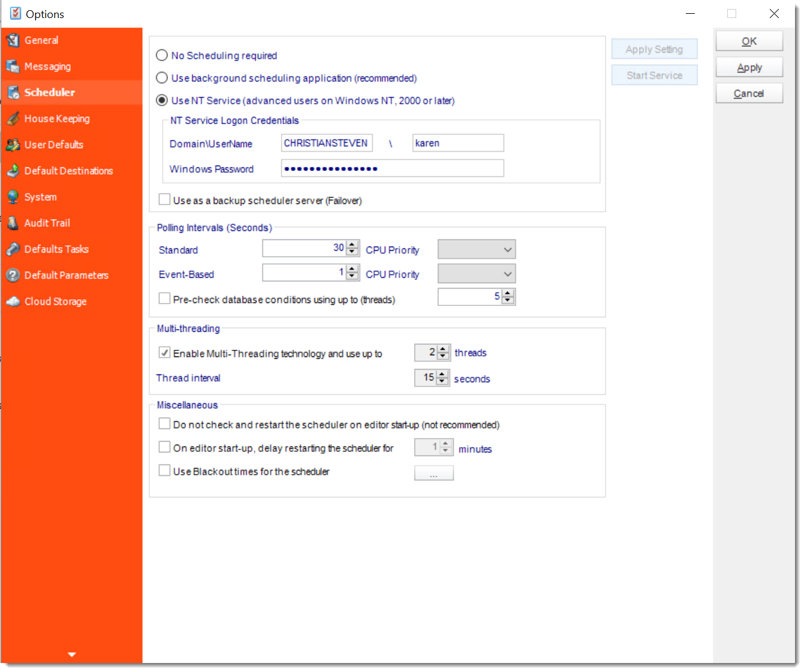Screen dimensions: 804x672
Task: Expand sidebar with bottom down arrow
Action: point(71,655)
